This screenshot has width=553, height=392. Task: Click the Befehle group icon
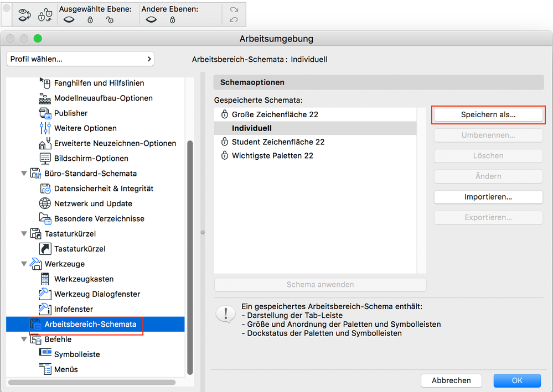point(35,339)
